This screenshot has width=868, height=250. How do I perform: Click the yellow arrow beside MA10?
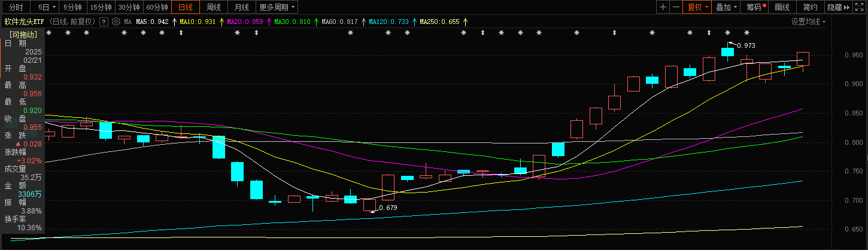coord(221,22)
